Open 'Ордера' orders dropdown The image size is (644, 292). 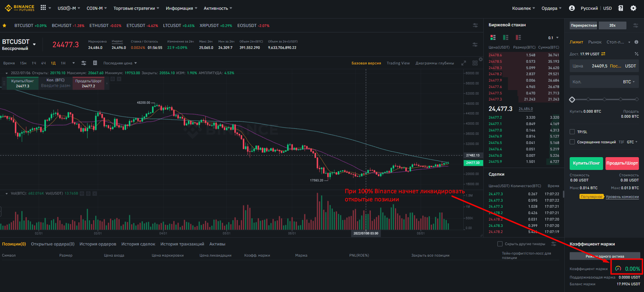(x=551, y=8)
